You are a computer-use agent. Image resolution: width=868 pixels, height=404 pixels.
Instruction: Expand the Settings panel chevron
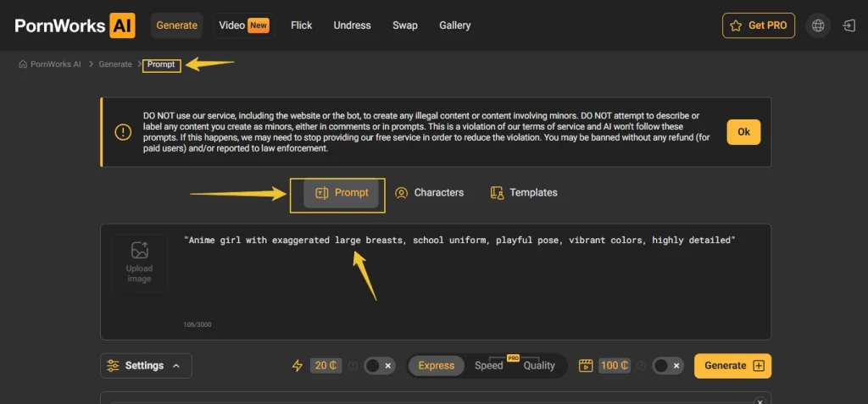pos(176,366)
